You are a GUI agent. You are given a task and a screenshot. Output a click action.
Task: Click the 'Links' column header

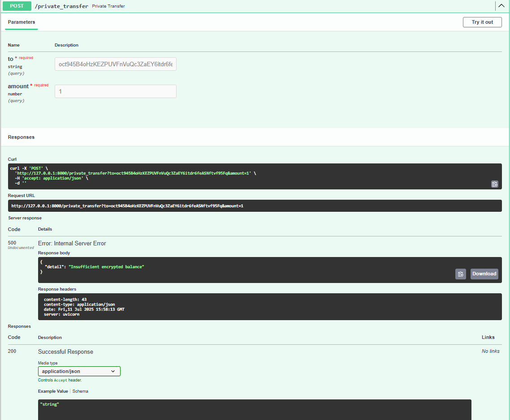(488, 338)
